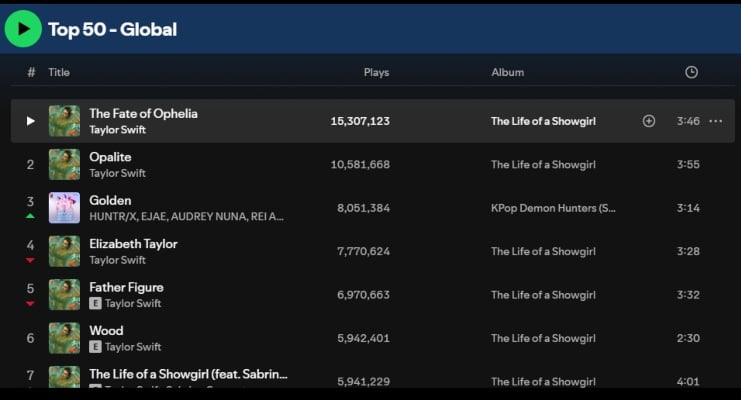Viewport: 741px width, 400px height.
Task: Sort by the track number column
Action: (x=31, y=72)
